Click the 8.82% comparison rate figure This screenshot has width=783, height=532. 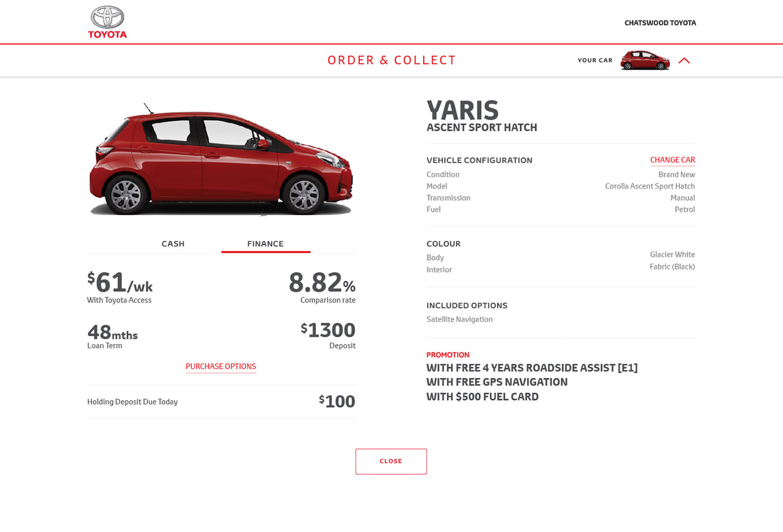322,283
